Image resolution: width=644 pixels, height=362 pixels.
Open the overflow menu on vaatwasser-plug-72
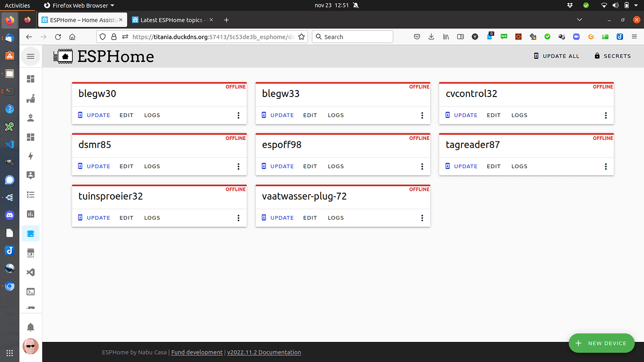tap(422, 218)
